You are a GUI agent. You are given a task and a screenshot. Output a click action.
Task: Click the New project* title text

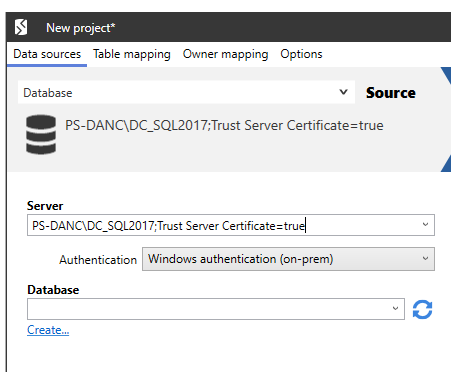[81, 28]
